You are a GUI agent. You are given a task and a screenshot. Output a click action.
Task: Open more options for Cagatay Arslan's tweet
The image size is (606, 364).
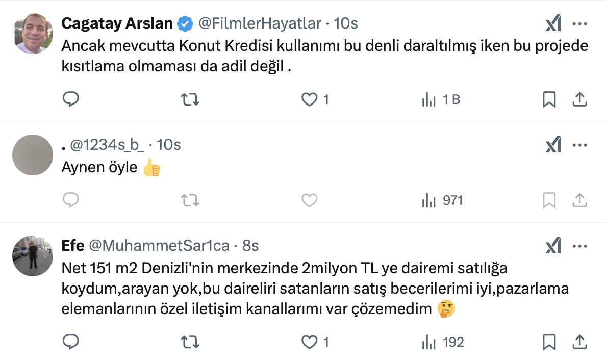coord(580,23)
